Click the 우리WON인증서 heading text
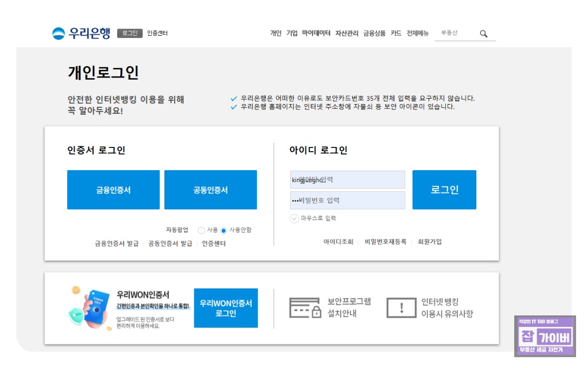 click(x=143, y=294)
